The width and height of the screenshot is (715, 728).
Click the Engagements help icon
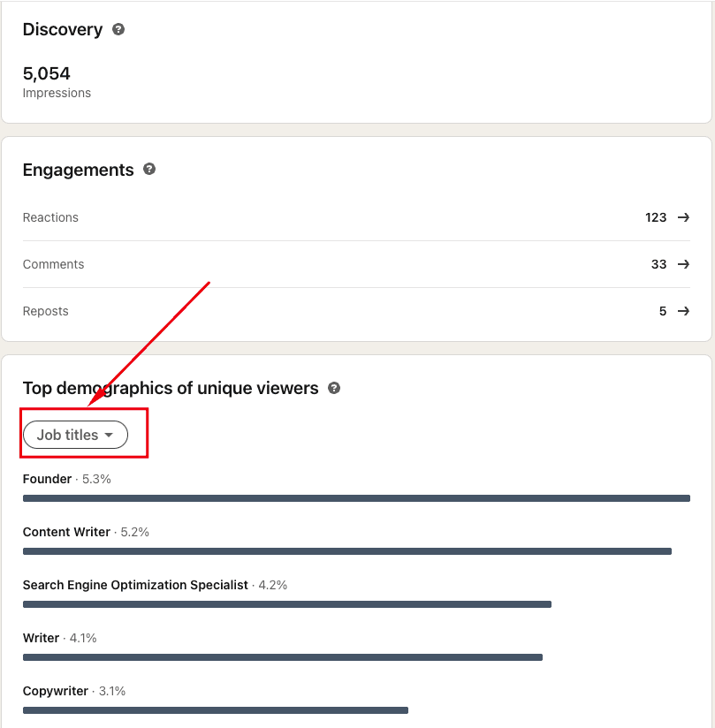[149, 170]
